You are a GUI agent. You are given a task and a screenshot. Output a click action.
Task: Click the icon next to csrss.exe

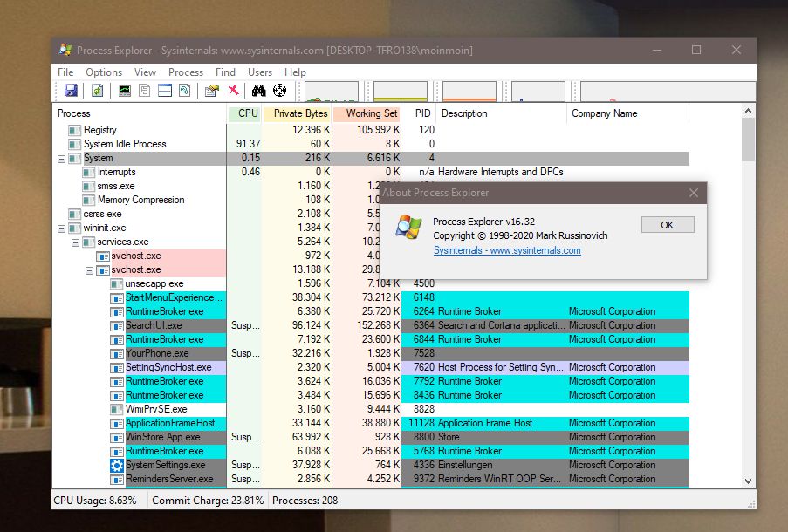point(74,214)
